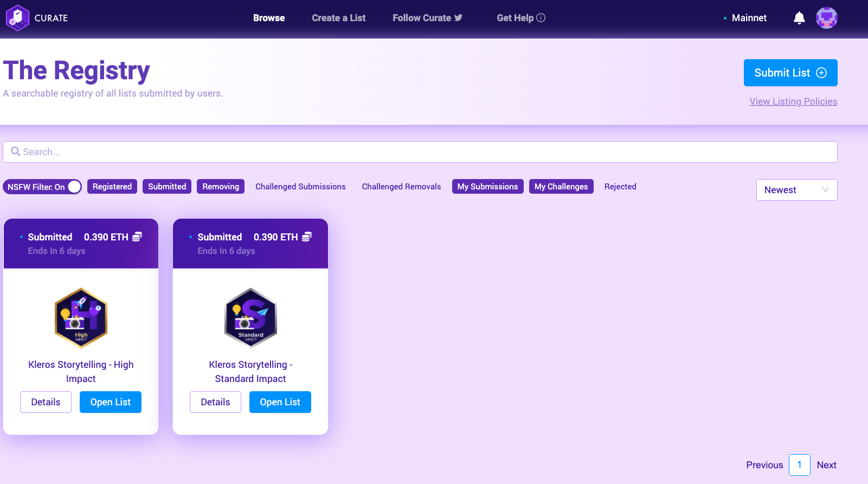Open the Follow Curate link
Image resolution: width=868 pixels, height=484 pixels.
click(x=427, y=18)
